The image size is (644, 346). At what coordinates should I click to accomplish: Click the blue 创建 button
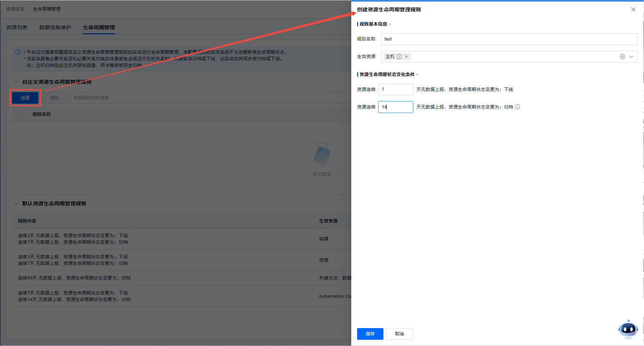25,98
